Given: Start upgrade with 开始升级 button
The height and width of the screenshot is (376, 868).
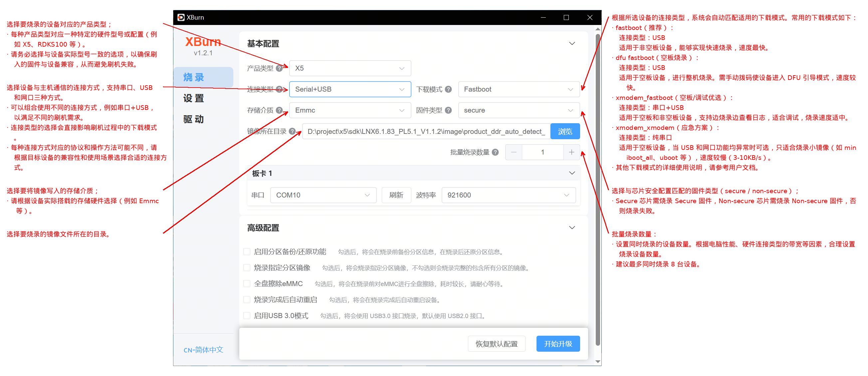Looking at the screenshot, I should (x=558, y=344).
